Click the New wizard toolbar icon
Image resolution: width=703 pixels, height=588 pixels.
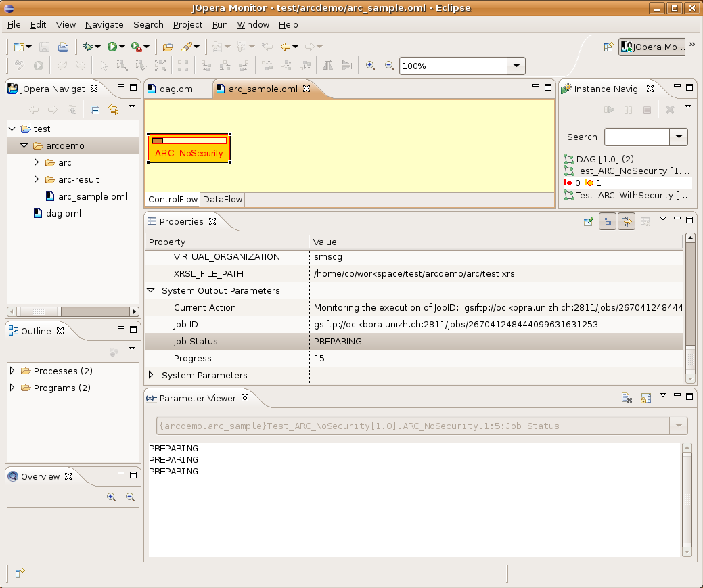pos(19,47)
